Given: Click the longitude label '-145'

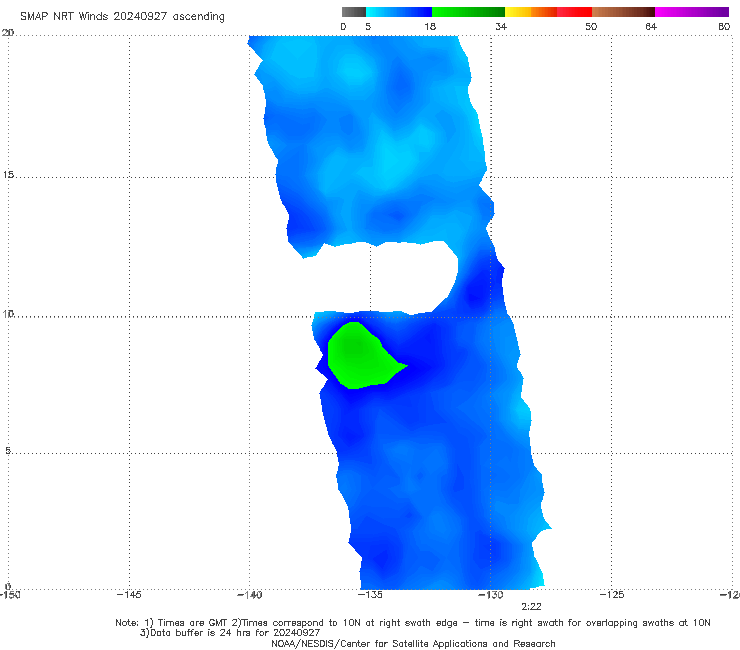Looking at the screenshot, I should point(129,595).
